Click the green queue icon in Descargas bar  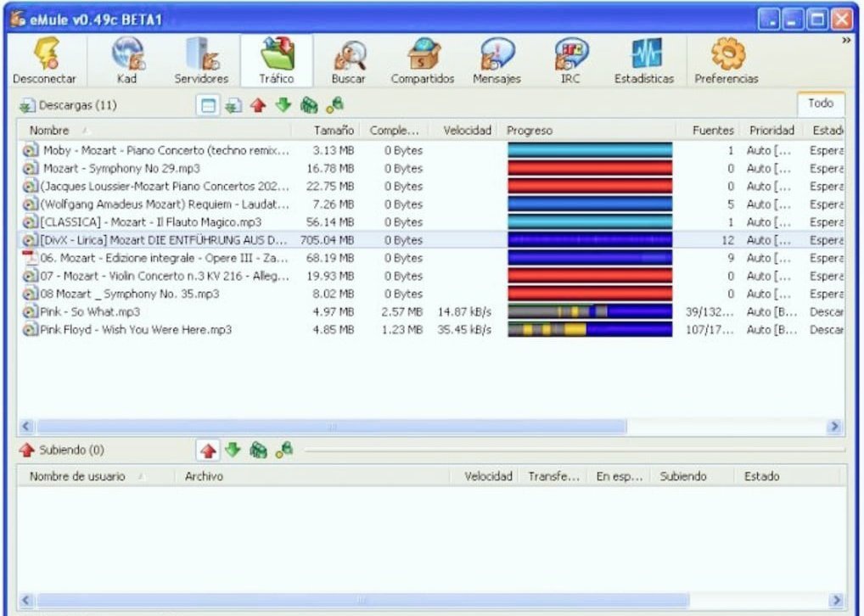(x=309, y=104)
